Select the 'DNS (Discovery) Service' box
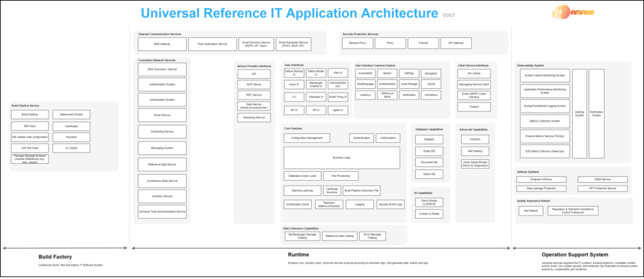644x279 pixels. pyautogui.click(x=162, y=69)
